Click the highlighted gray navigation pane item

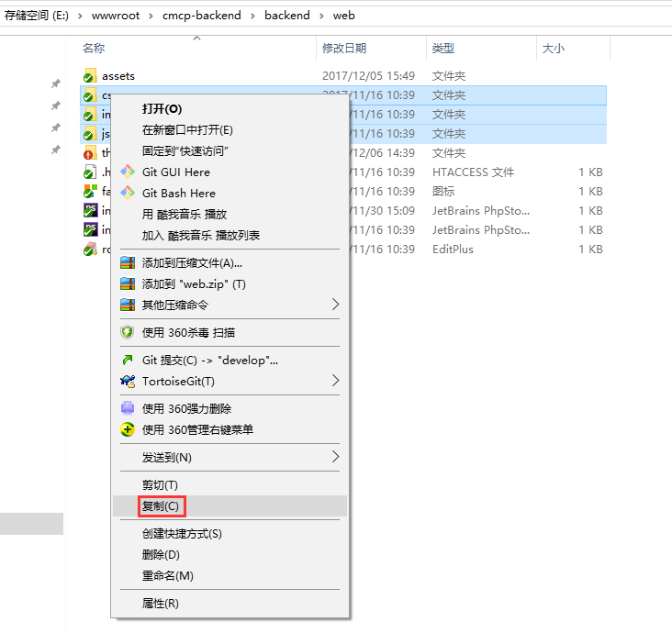[32, 524]
